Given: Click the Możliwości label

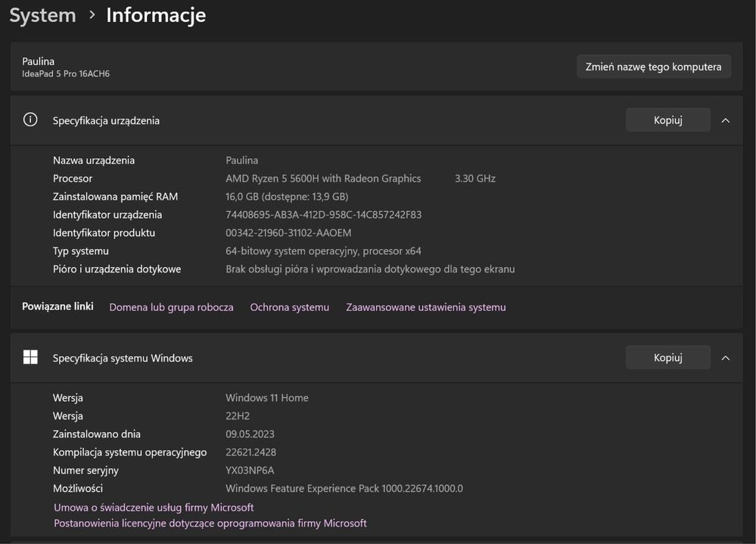Looking at the screenshot, I should [78, 488].
